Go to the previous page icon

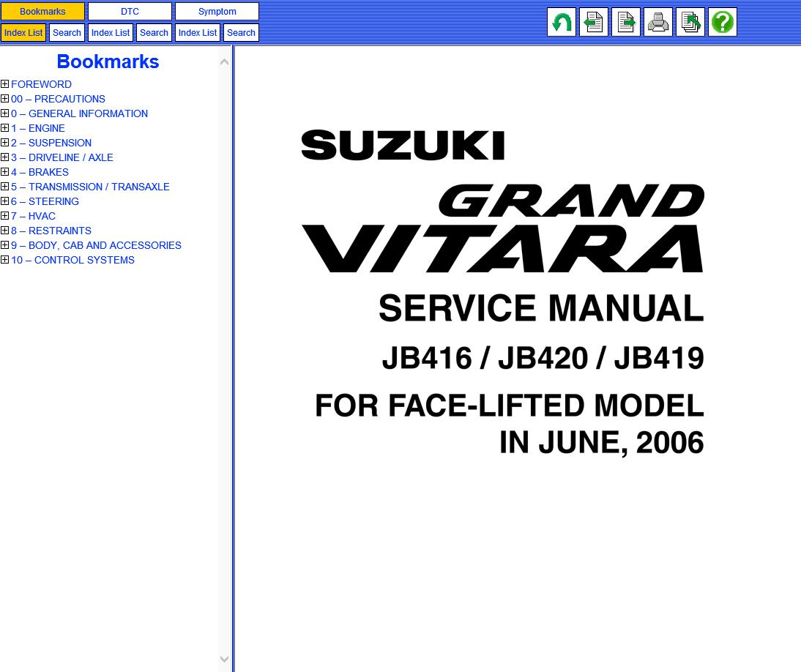[594, 22]
